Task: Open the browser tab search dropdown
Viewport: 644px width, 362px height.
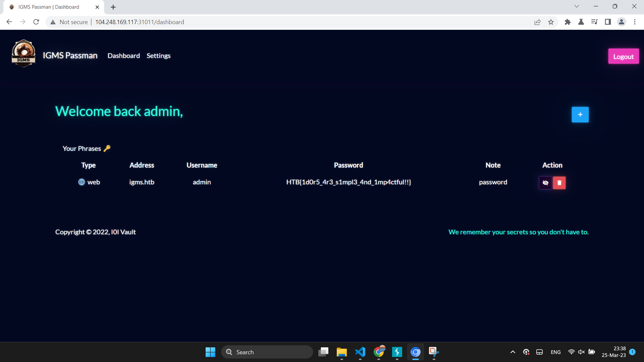Action: point(577,6)
